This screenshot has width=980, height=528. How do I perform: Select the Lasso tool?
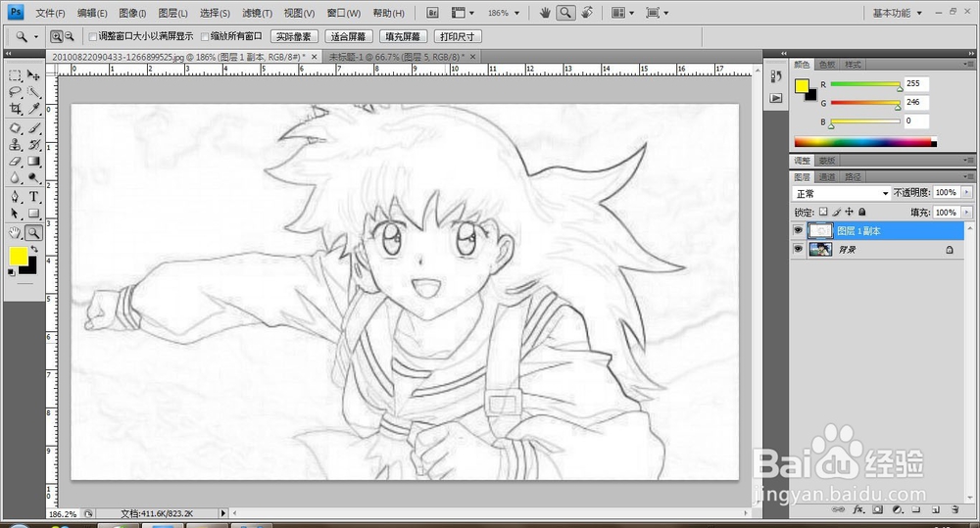click(15, 92)
